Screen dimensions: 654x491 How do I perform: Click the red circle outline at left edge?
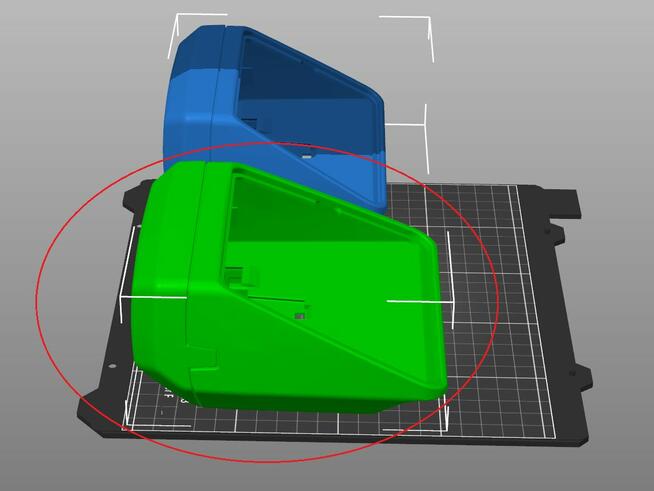click(x=37, y=300)
